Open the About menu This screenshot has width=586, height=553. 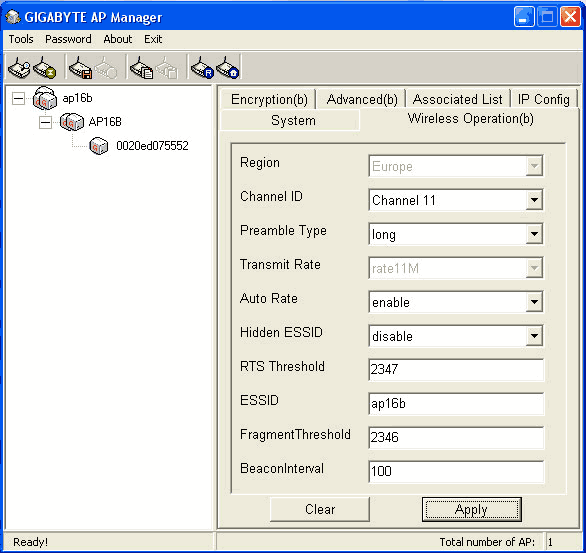point(118,39)
